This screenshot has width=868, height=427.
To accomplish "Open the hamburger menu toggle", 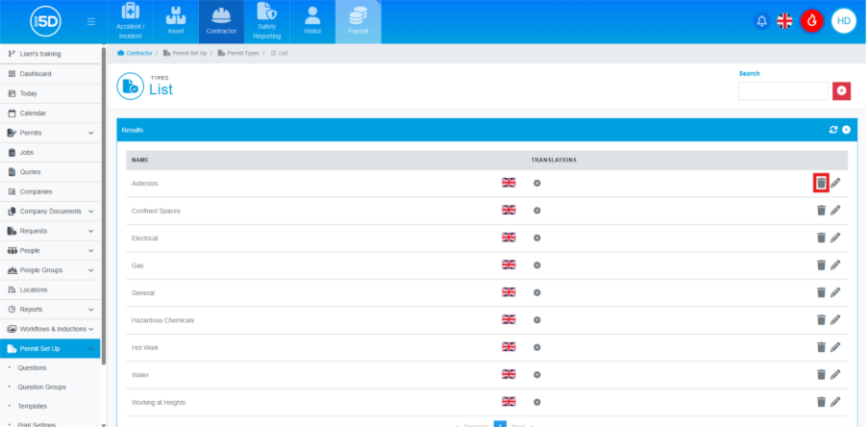I will [91, 21].
